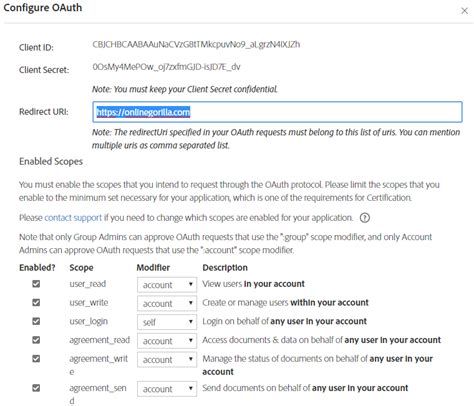Click 'View users in your account' description
Viewport: 474px width, 406px height.
253,284
